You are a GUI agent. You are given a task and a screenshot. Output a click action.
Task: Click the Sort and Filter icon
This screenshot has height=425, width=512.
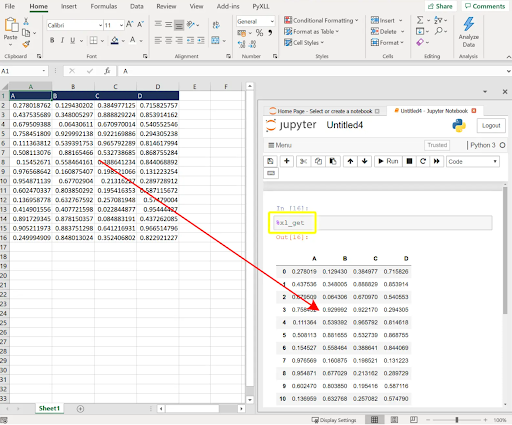point(438,20)
